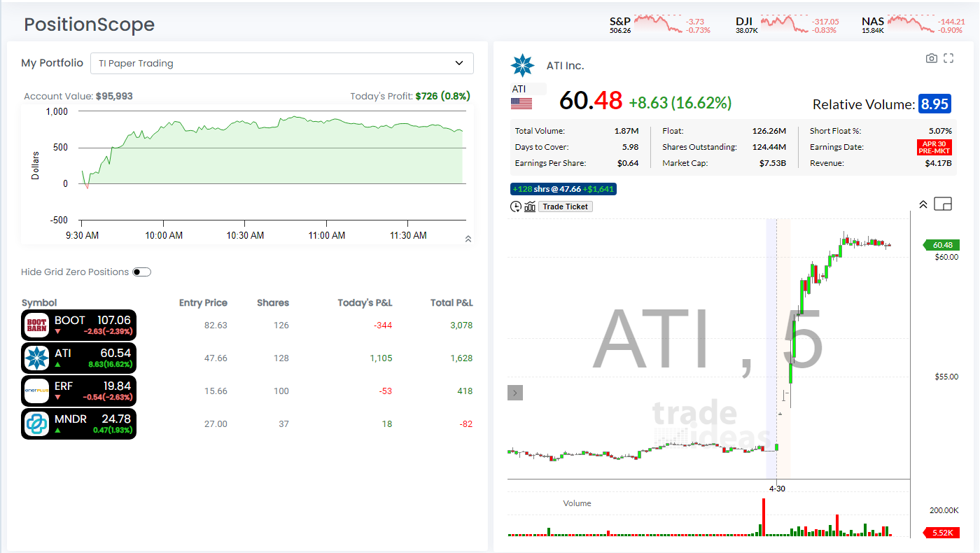Sort positions by the Total P&L column

click(451, 303)
